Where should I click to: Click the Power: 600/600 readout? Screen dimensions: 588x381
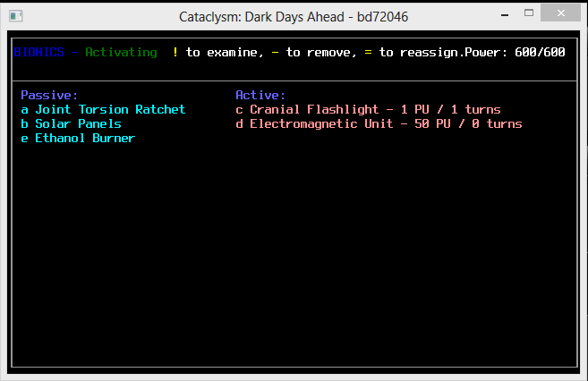tap(515, 52)
